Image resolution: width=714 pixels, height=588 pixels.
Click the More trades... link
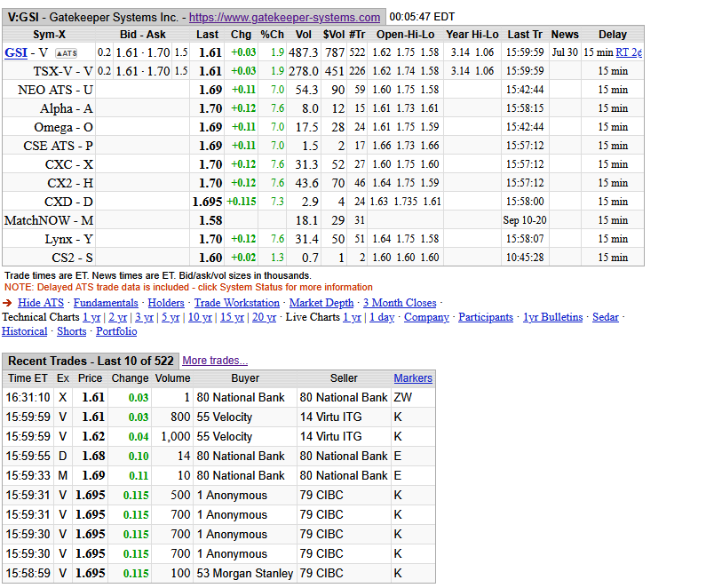click(x=215, y=361)
